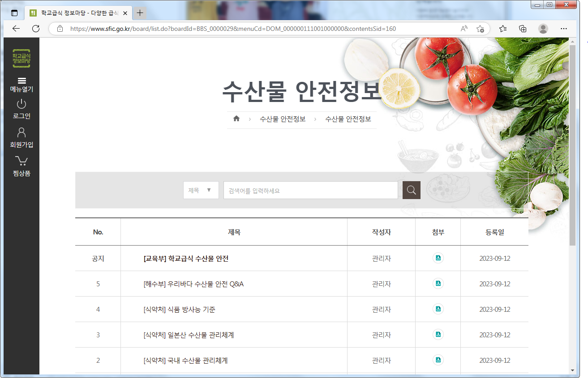Run a search with the magnifier button
Viewport: 588px width, 378px height.
411,190
